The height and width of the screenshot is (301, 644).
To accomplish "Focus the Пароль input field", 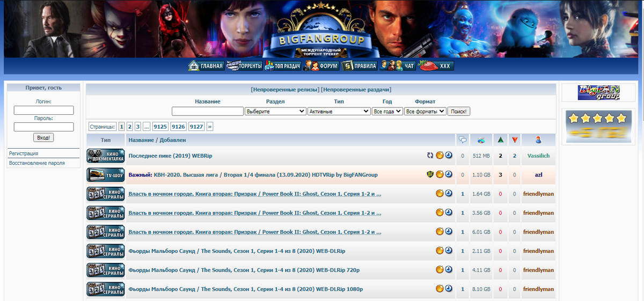I will (x=43, y=127).
